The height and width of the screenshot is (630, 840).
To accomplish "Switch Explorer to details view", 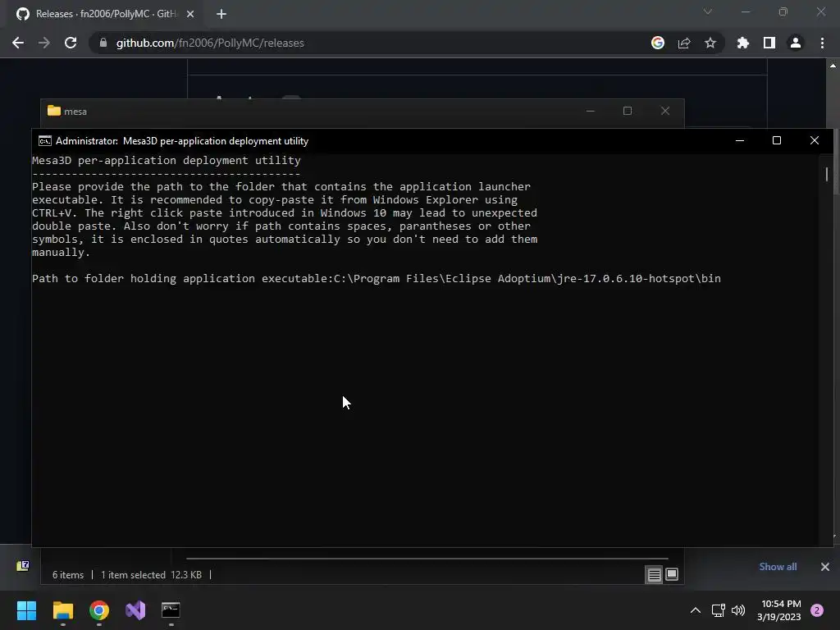I will point(654,575).
